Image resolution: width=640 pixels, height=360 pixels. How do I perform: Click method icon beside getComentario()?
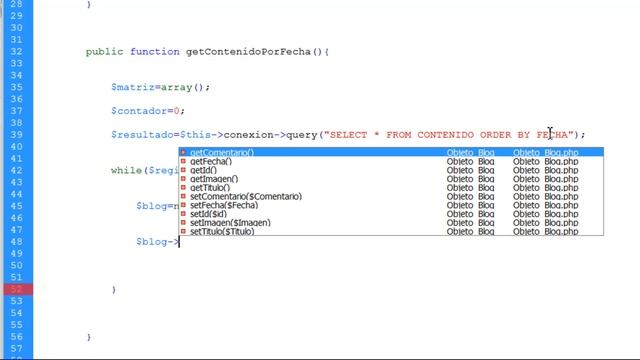[183, 152]
